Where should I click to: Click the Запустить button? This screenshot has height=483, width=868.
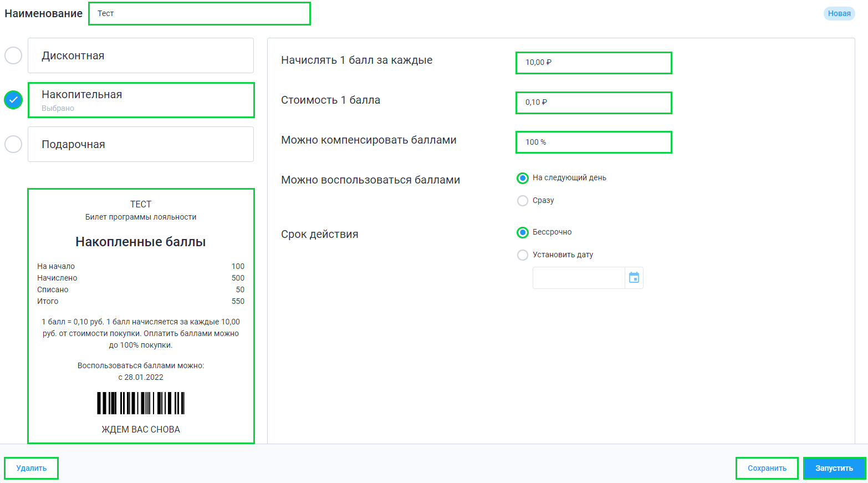tap(834, 468)
